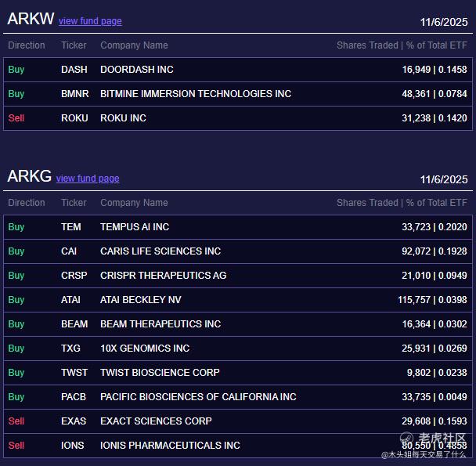Select the value 21,010 | 0.0949

click(435, 276)
